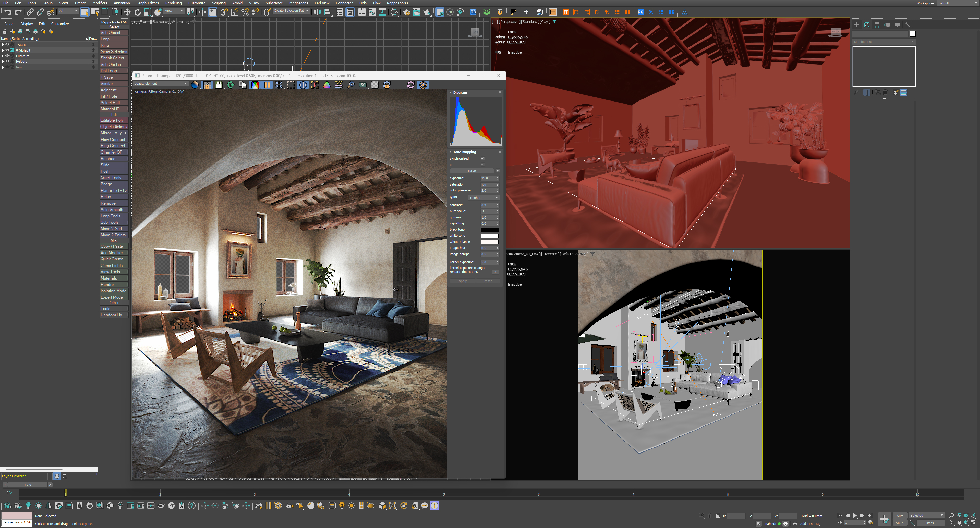
Task: Click the Undo arrow in main toolbar
Action: 8,12
